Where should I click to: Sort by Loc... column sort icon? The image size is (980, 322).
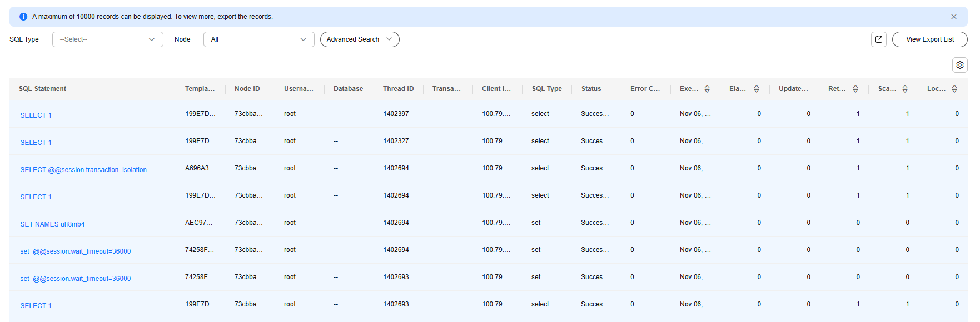click(954, 89)
